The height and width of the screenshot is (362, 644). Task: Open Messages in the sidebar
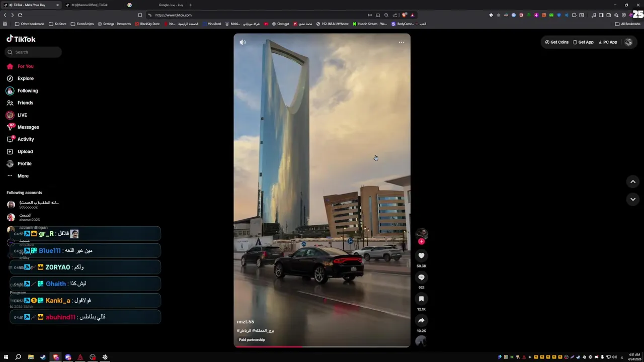23,127
